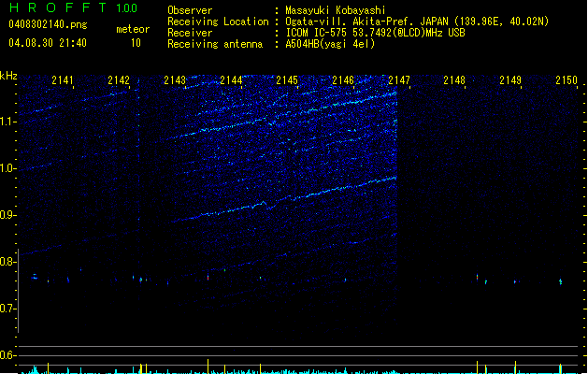Click the HROFFT 1.0.0 title text
The width and height of the screenshot is (588, 374).
[73, 7]
